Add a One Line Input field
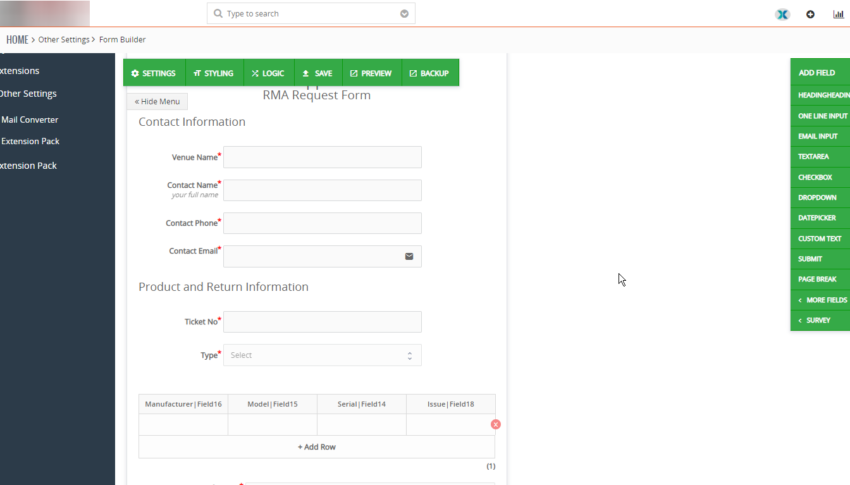 click(x=820, y=116)
